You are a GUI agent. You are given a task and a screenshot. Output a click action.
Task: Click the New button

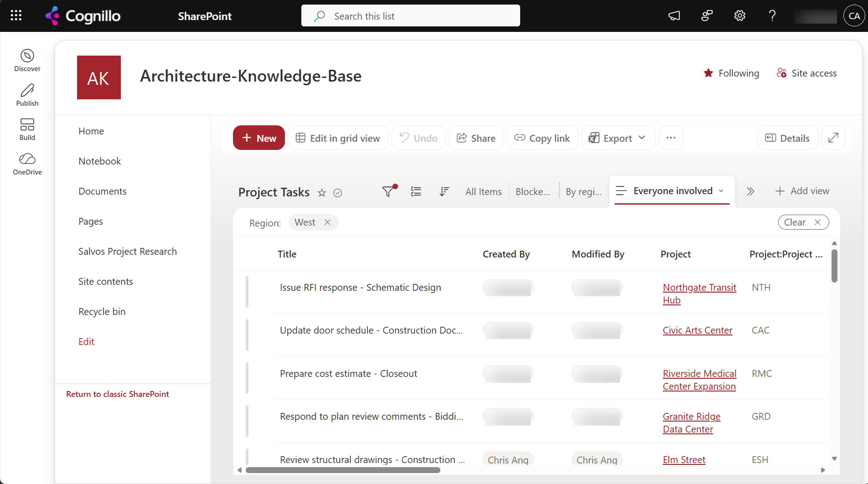point(259,138)
